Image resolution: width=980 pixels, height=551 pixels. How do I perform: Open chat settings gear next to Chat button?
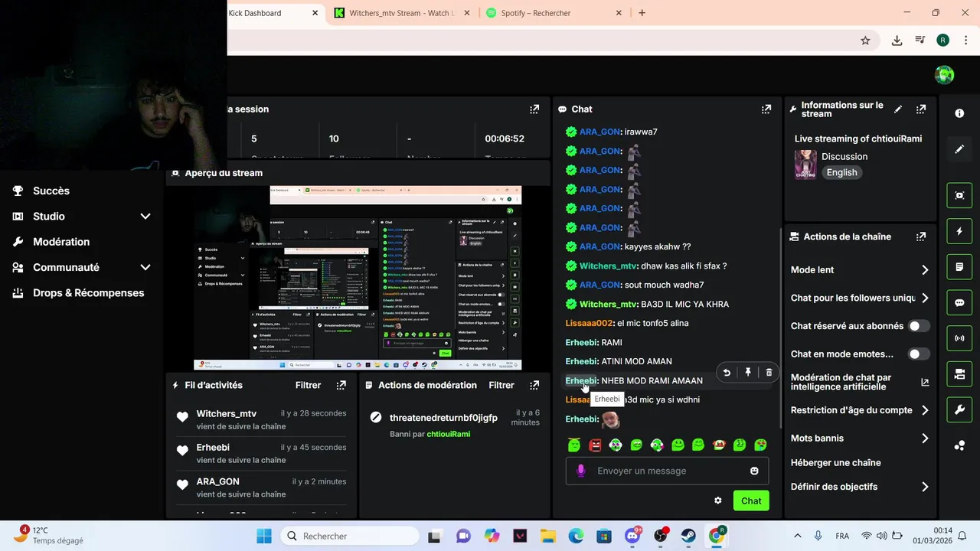718,500
